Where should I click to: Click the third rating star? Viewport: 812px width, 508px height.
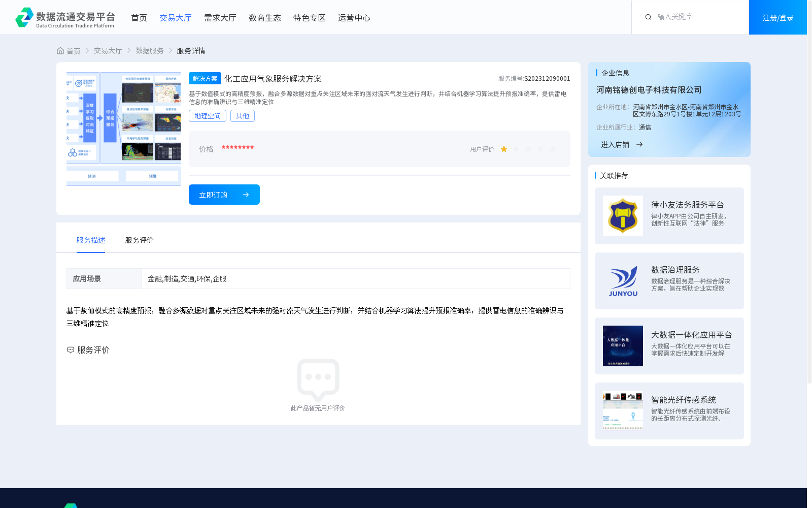pos(528,149)
